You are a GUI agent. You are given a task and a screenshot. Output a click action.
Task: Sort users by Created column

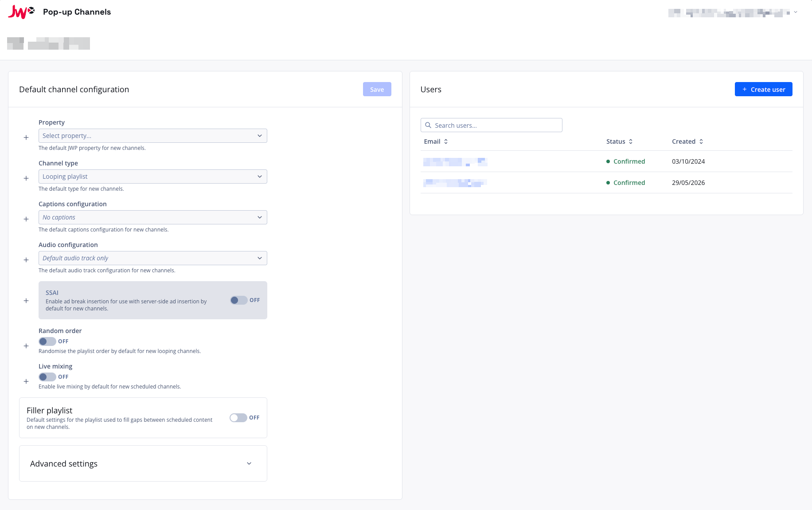coord(687,141)
